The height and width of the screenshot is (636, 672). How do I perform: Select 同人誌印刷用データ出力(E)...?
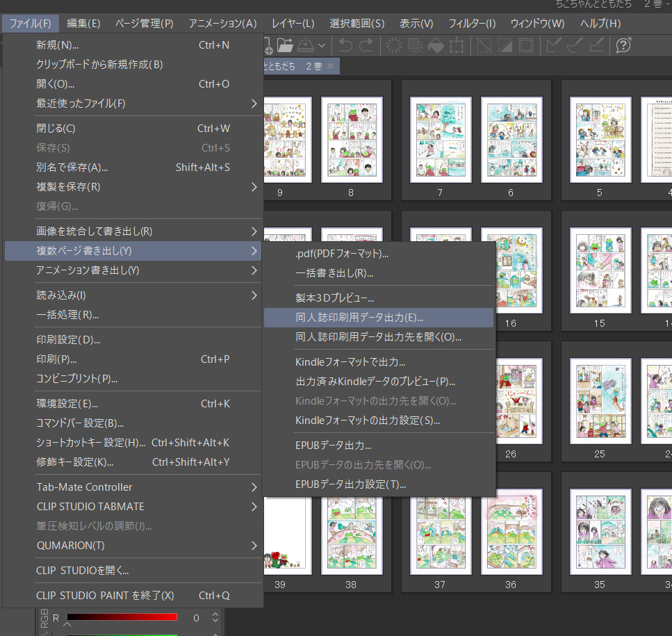click(379, 318)
